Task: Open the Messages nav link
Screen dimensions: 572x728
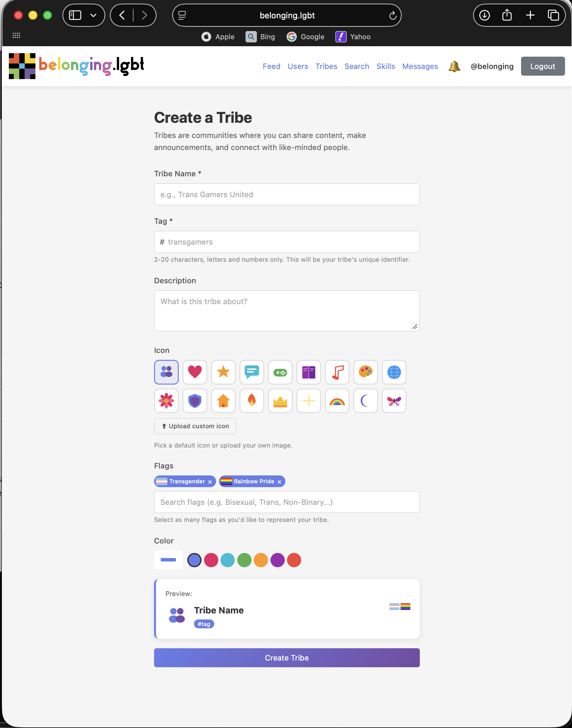Action: click(420, 66)
